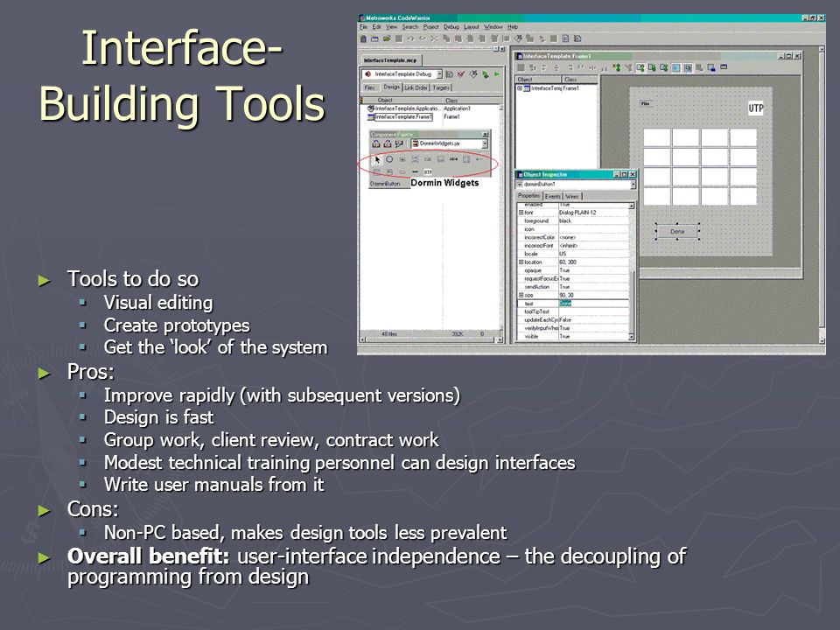Screen dimensions: 840x630
Task: Switch to the Wires tab in Object Inspector
Action: [572, 197]
